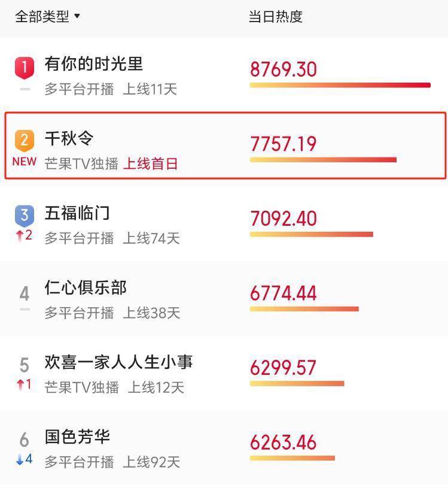Click the 当日热度 column header
Viewport: 448px width, 497px height.
pos(275,16)
